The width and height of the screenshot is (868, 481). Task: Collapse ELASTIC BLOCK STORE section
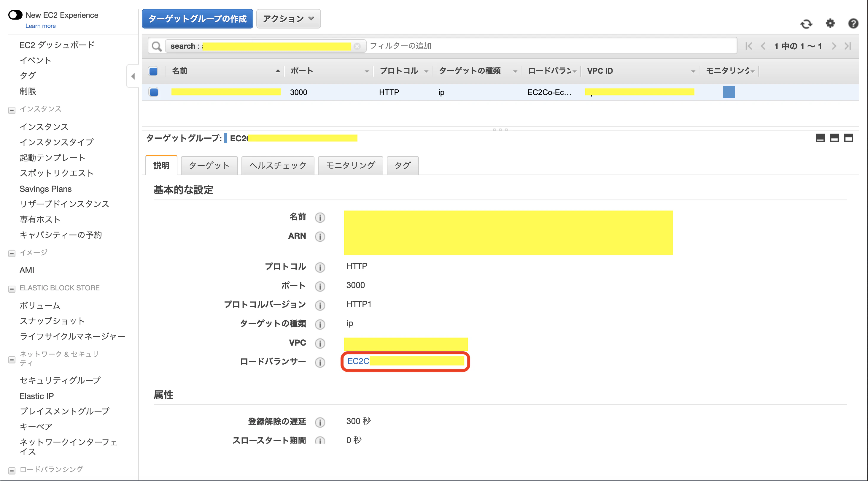tap(12, 289)
